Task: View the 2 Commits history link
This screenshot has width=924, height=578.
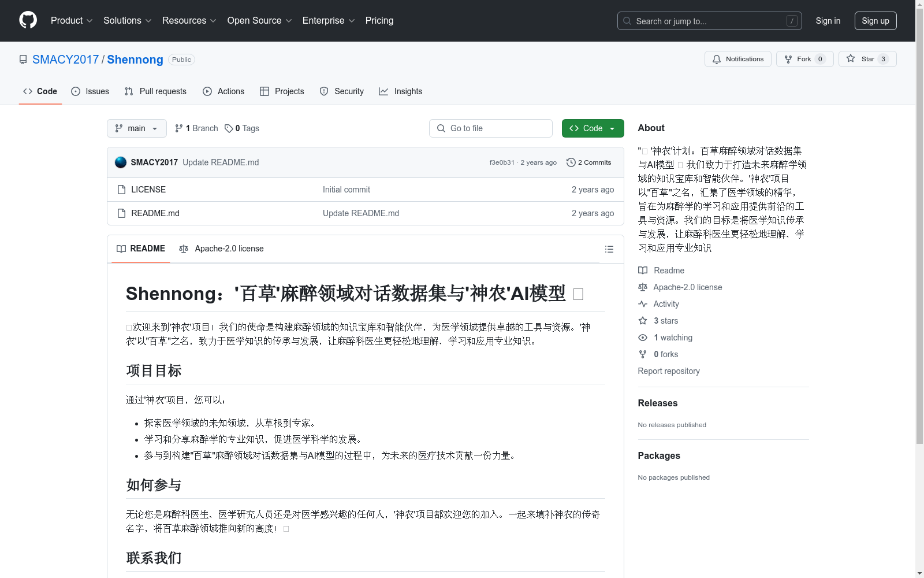Action: point(589,162)
